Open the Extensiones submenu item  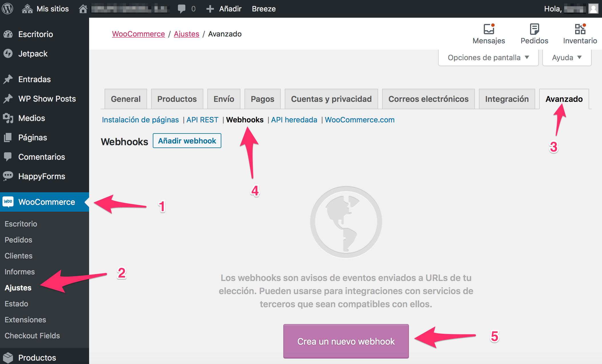[x=25, y=320]
